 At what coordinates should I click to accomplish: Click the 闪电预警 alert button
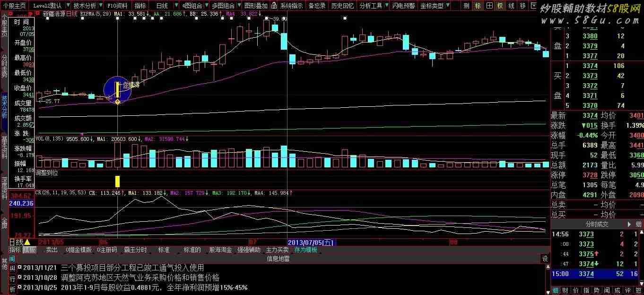pos(404,6)
